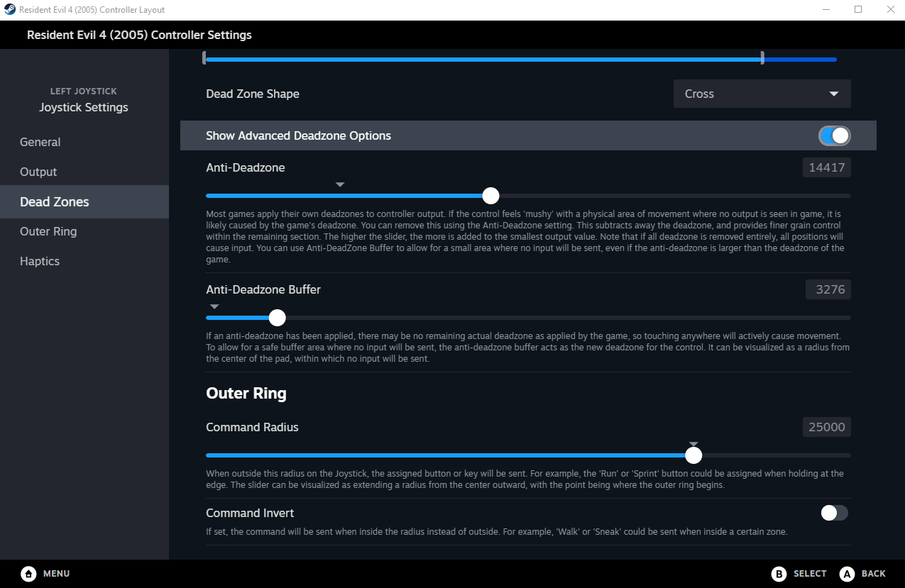905x588 pixels.
Task: Click the MENU label in footer
Action: [57, 573]
